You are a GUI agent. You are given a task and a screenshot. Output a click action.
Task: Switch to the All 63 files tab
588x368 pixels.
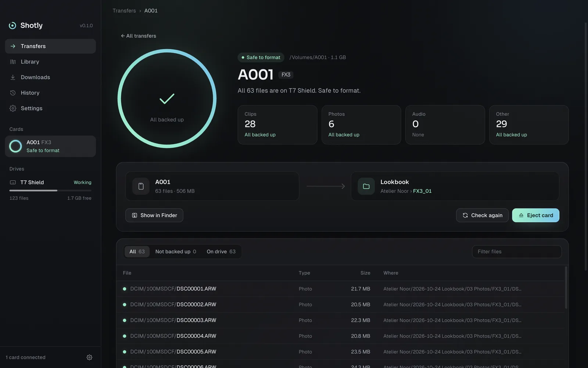[x=137, y=252]
